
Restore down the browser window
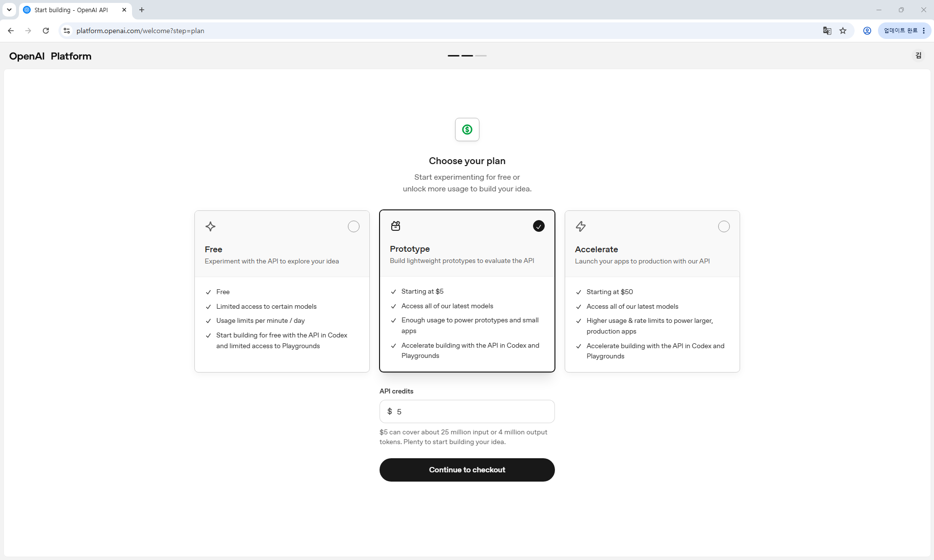[x=901, y=10]
